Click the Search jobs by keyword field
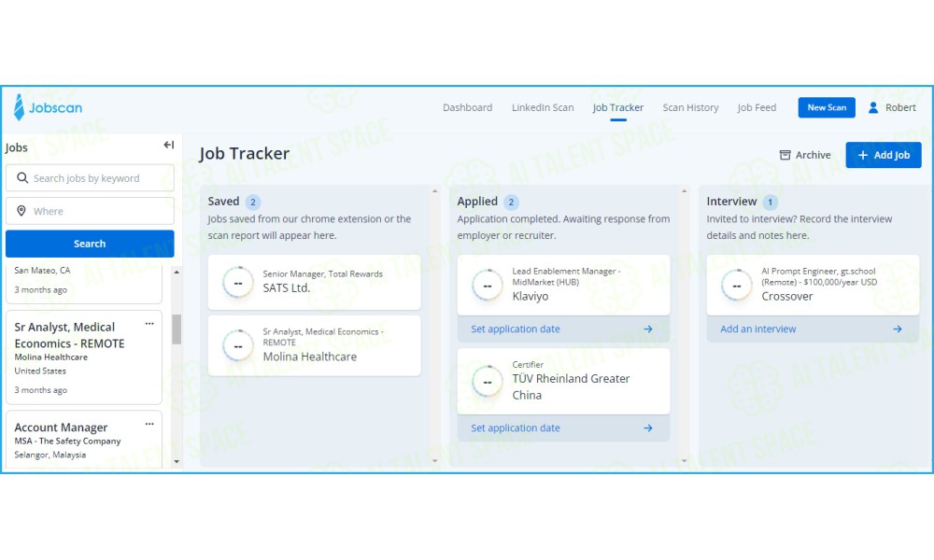Image resolution: width=934 pixels, height=560 pixels. [90, 178]
